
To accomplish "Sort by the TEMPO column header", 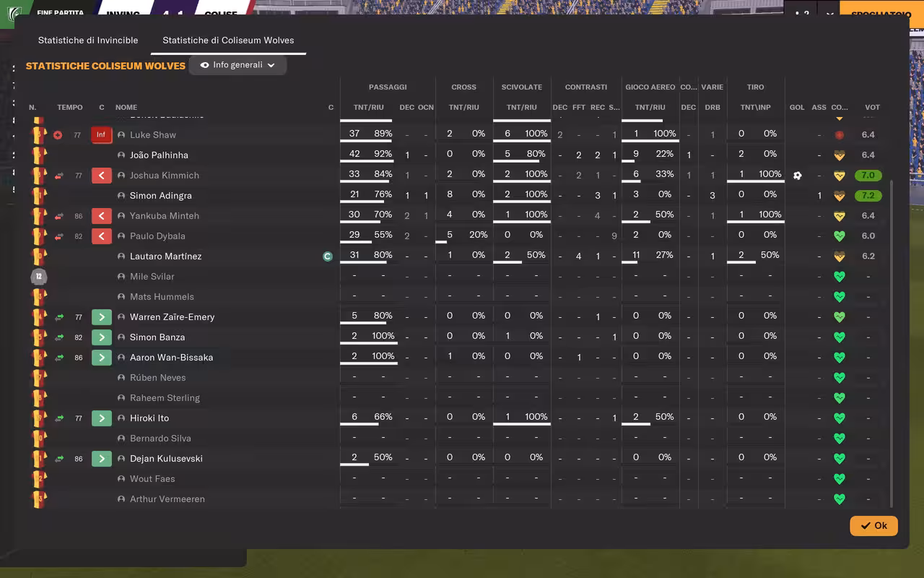I will pos(70,108).
